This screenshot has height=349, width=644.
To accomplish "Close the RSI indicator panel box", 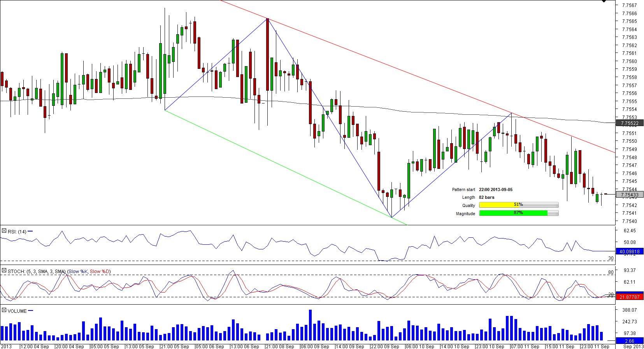I will coord(4,231).
